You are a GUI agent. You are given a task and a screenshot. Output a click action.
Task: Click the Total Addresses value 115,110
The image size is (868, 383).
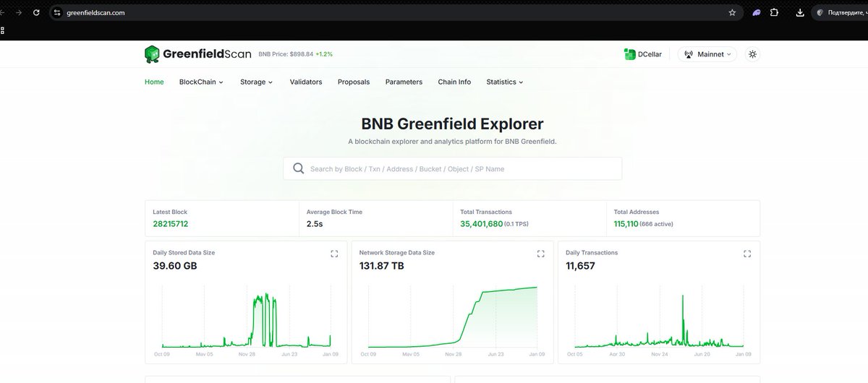tap(626, 224)
